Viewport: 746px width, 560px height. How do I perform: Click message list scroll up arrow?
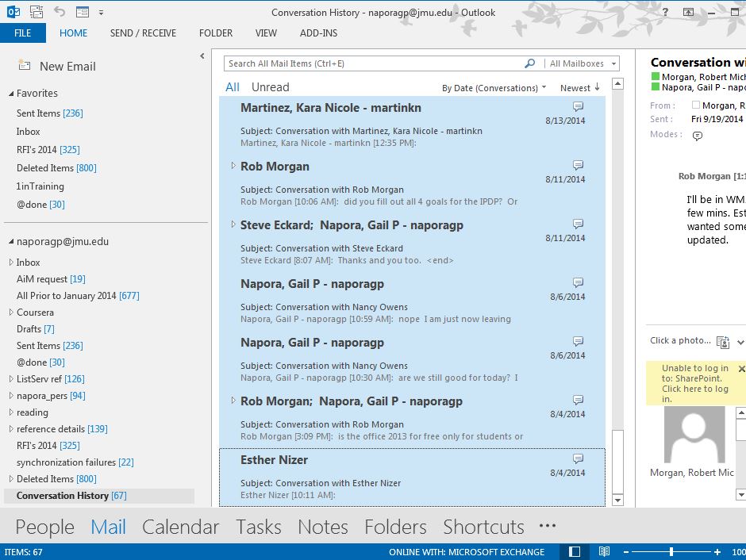pos(617,83)
